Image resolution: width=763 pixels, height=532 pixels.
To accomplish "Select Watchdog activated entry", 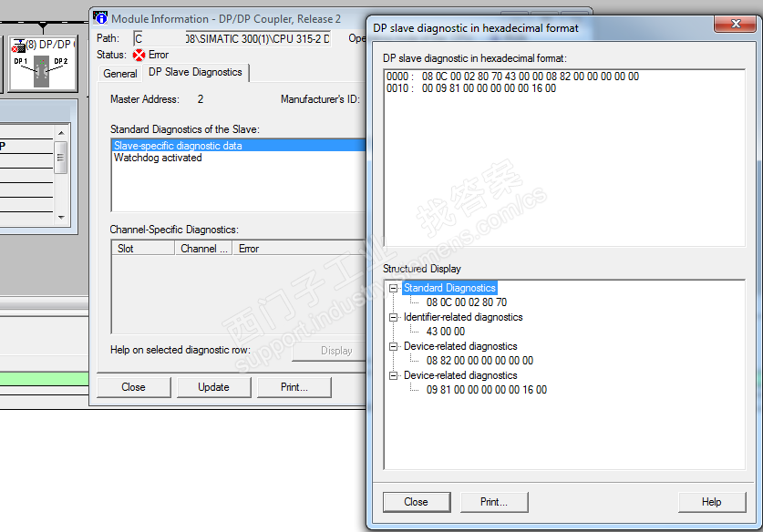I will point(158,158).
